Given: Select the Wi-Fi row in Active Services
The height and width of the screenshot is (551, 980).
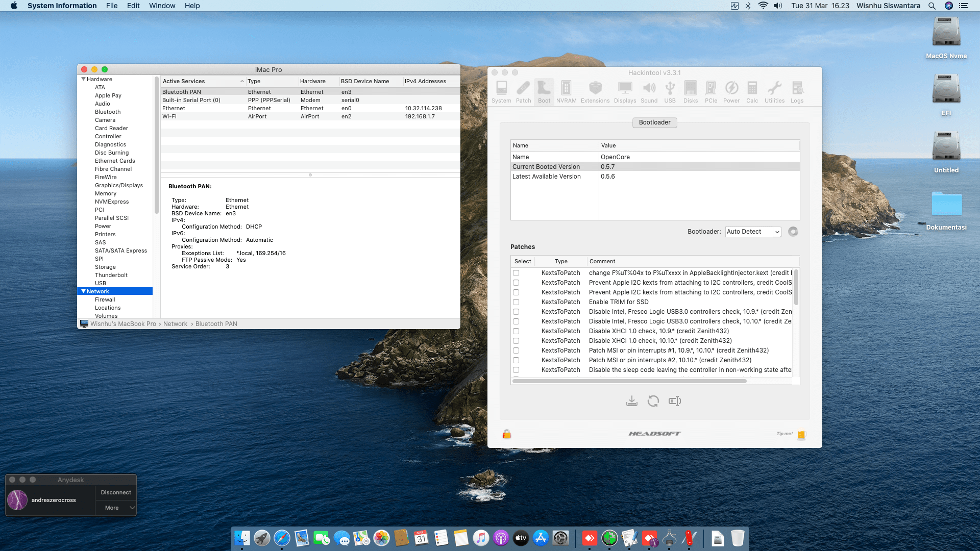Looking at the screenshot, I should point(310,116).
